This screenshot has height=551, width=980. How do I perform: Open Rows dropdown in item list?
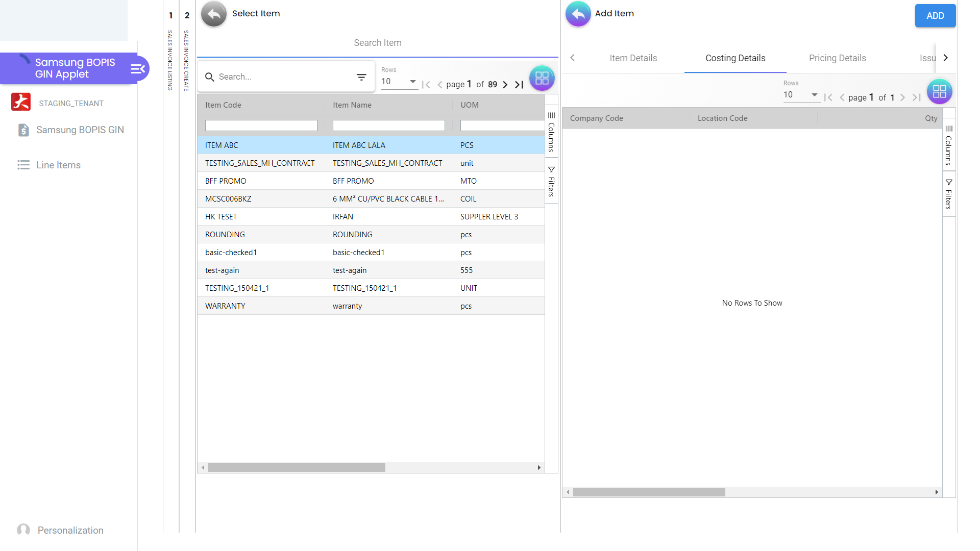(x=399, y=82)
